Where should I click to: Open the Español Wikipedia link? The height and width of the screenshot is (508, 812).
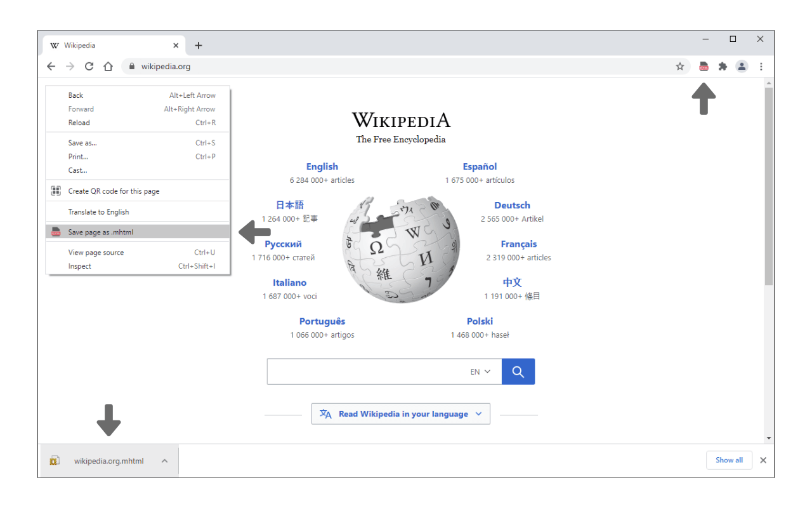click(x=480, y=166)
